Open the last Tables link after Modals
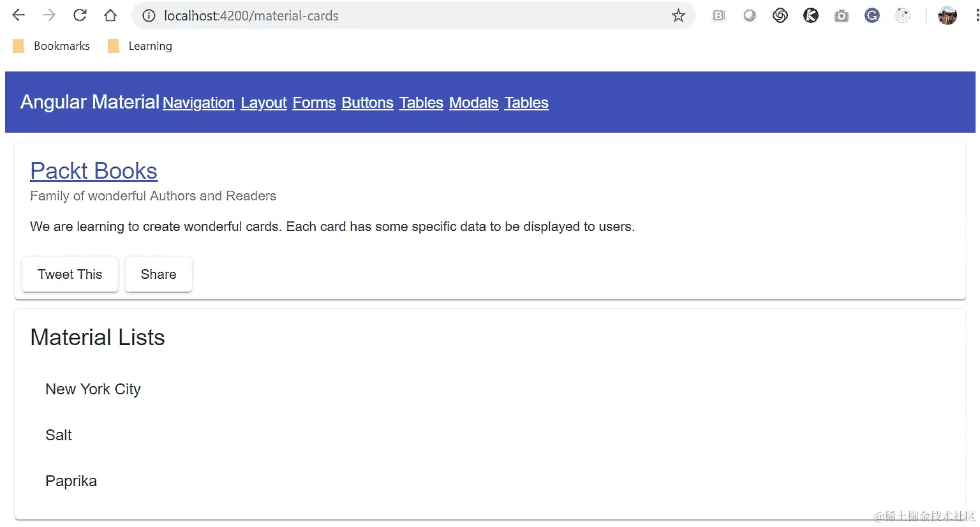 (526, 103)
